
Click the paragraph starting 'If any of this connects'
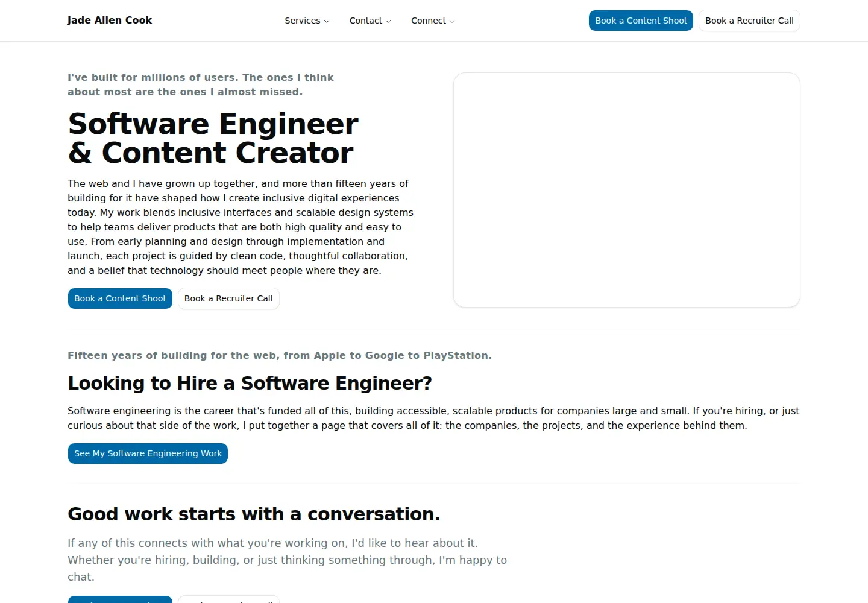pyautogui.click(x=287, y=560)
